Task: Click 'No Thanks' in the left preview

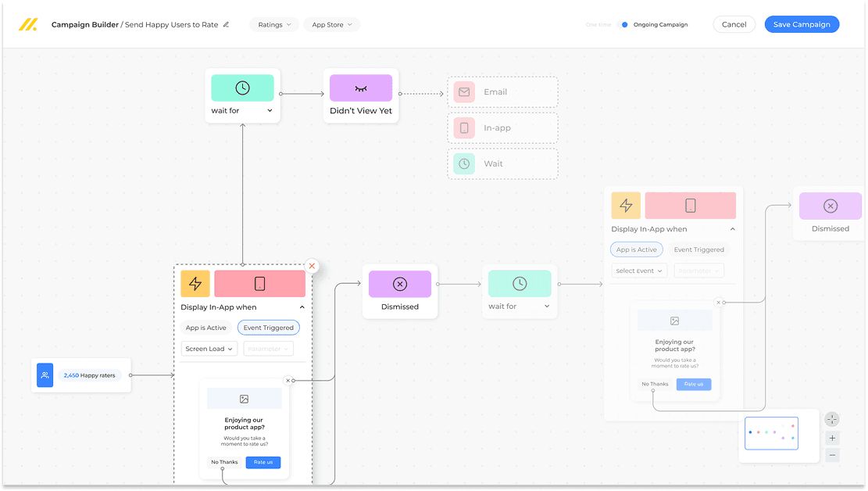Action: 224,461
